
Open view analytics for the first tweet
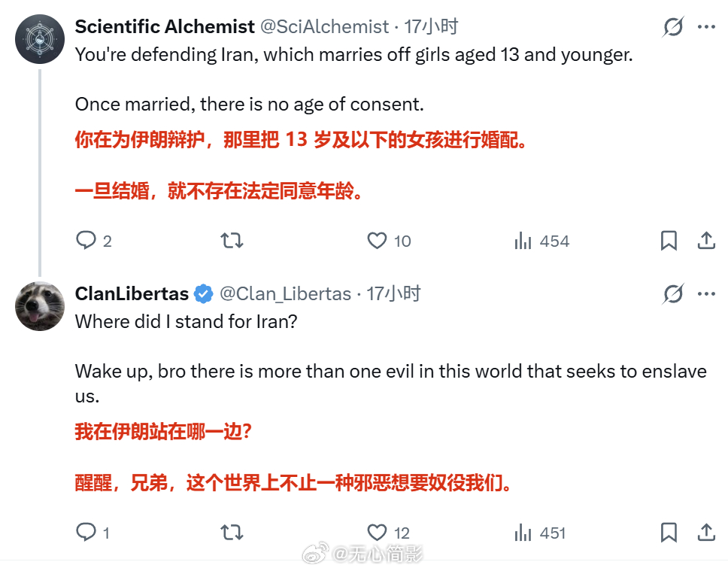(522, 241)
